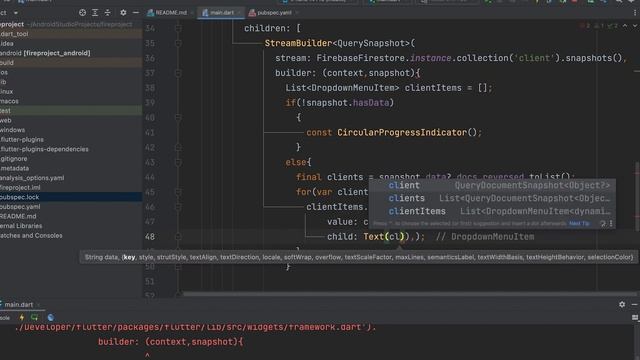
Task: Toggle code folding marker on line 35
Action: (x=178, y=43)
